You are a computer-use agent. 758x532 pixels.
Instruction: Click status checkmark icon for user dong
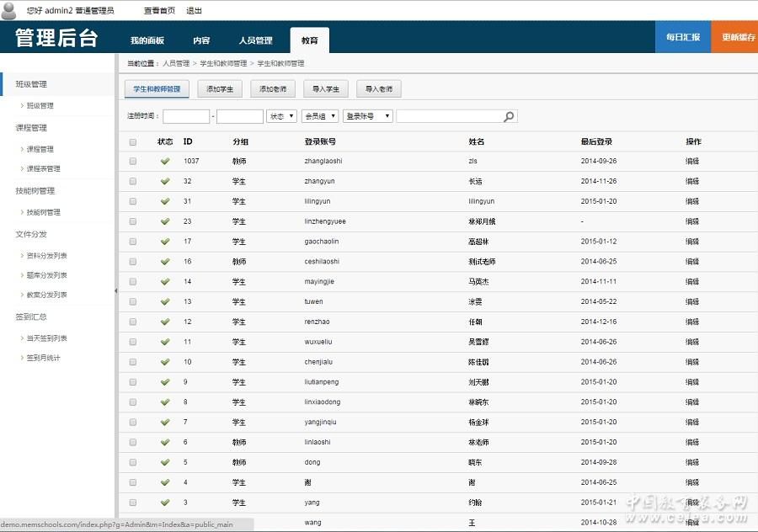pyautogui.click(x=165, y=462)
